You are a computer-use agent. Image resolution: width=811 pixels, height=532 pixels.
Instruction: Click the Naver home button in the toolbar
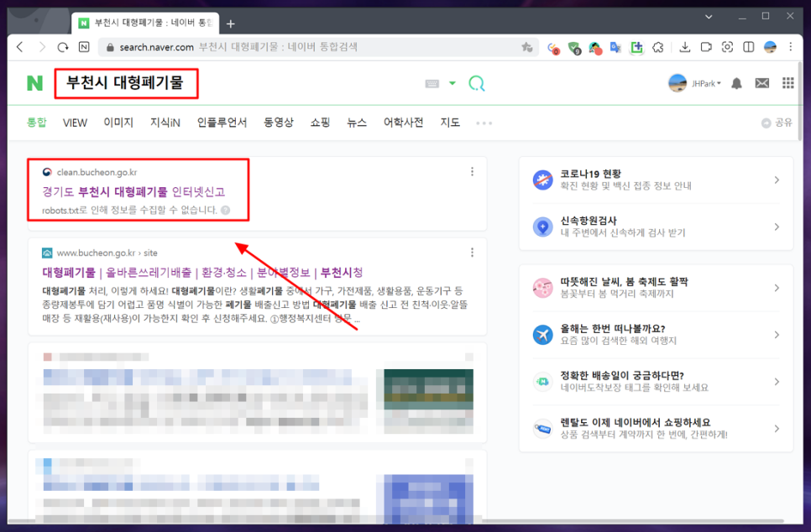(84, 47)
